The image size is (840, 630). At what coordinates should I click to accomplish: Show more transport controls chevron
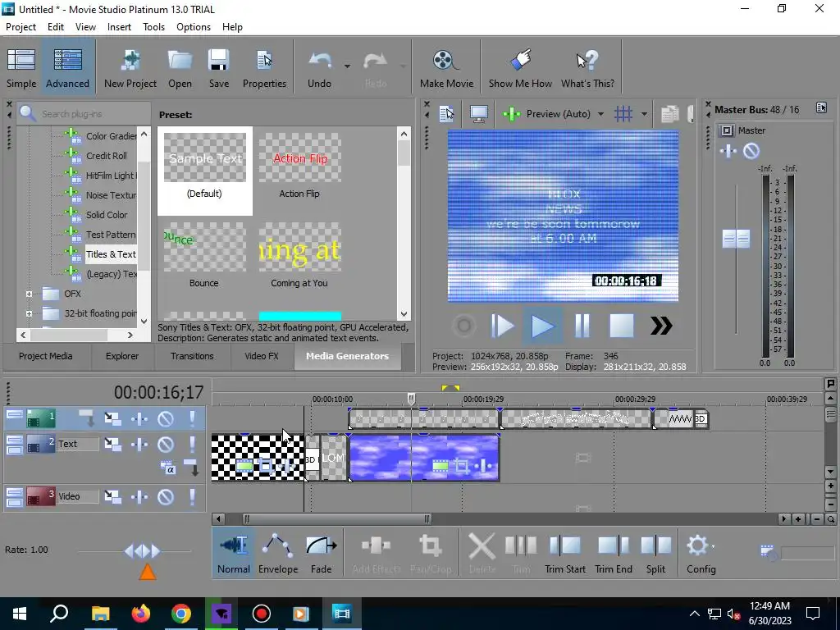(x=661, y=326)
